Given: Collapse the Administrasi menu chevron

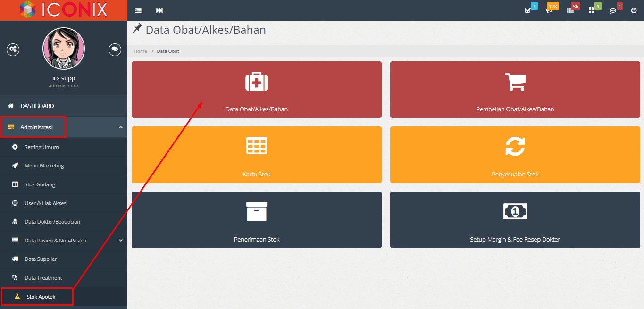Looking at the screenshot, I should (x=121, y=127).
